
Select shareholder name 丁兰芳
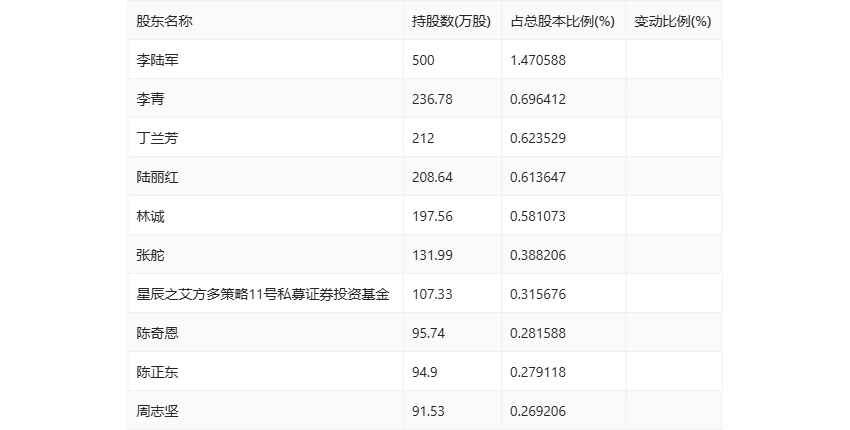click(x=157, y=138)
